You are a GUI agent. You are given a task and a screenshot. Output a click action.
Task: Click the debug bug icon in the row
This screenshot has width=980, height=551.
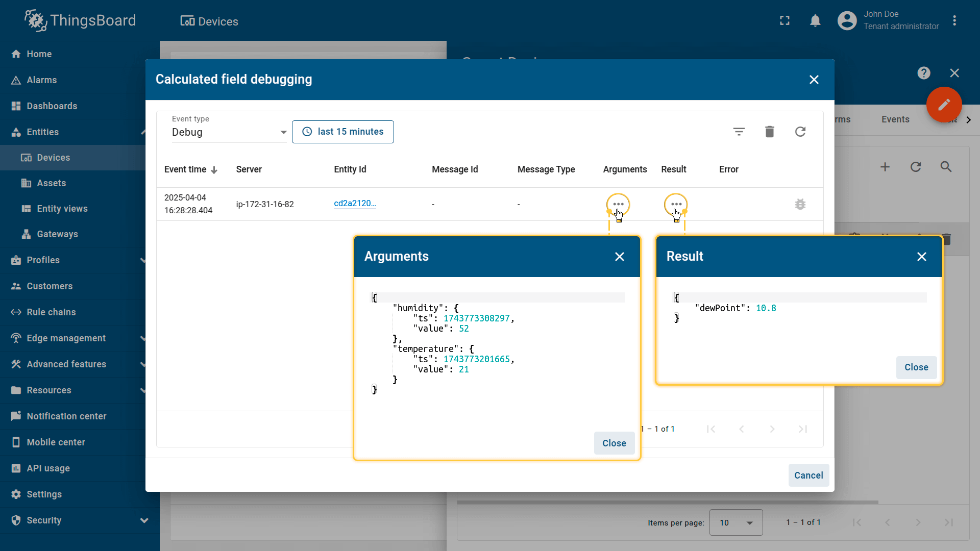tap(800, 204)
